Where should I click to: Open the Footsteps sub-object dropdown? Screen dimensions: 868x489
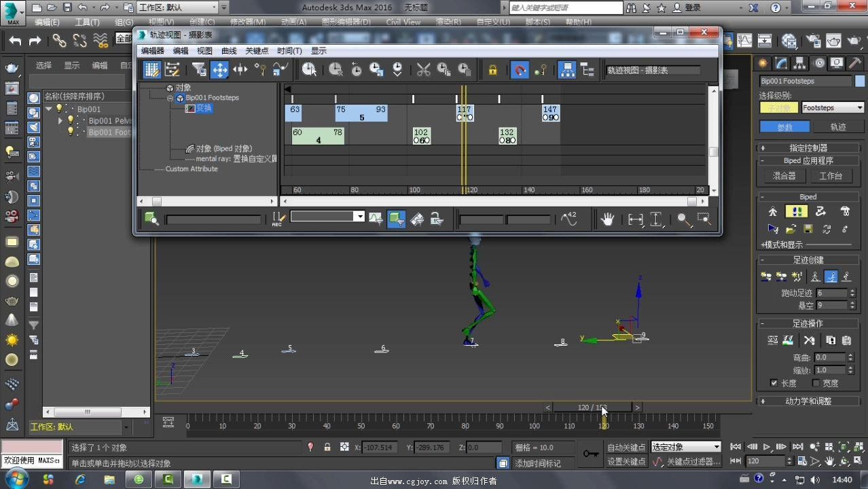(x=833, y=107)
